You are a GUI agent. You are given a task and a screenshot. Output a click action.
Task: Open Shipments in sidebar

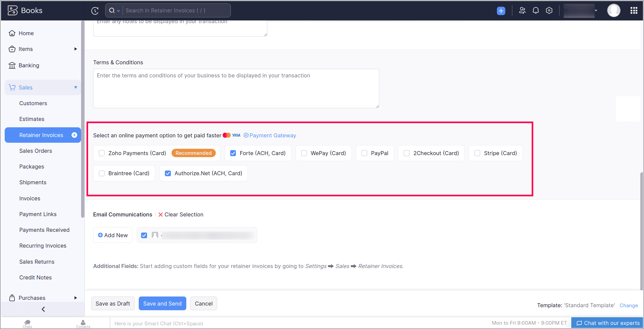click(x=33, y=182)
